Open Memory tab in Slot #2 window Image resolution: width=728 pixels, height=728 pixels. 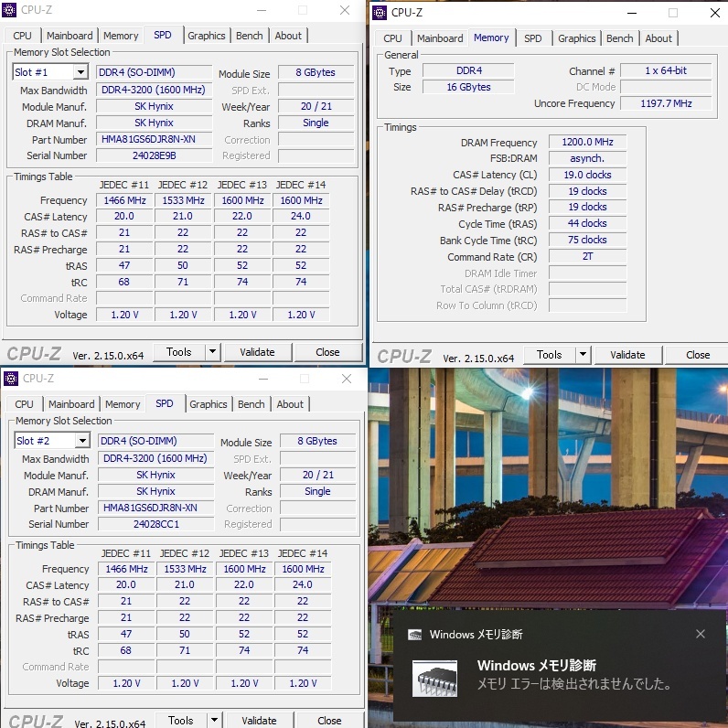(123, 404)
